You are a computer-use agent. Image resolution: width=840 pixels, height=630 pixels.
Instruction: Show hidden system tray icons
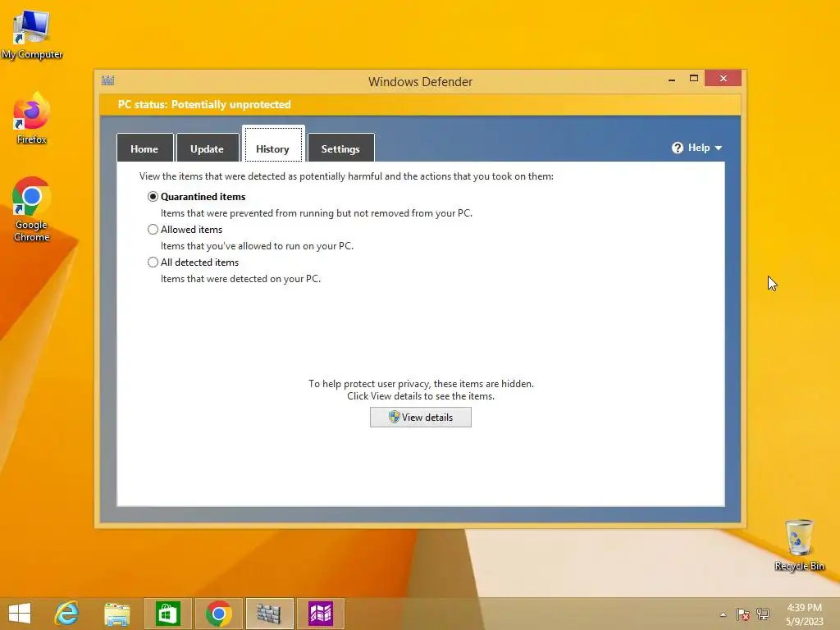723,614
